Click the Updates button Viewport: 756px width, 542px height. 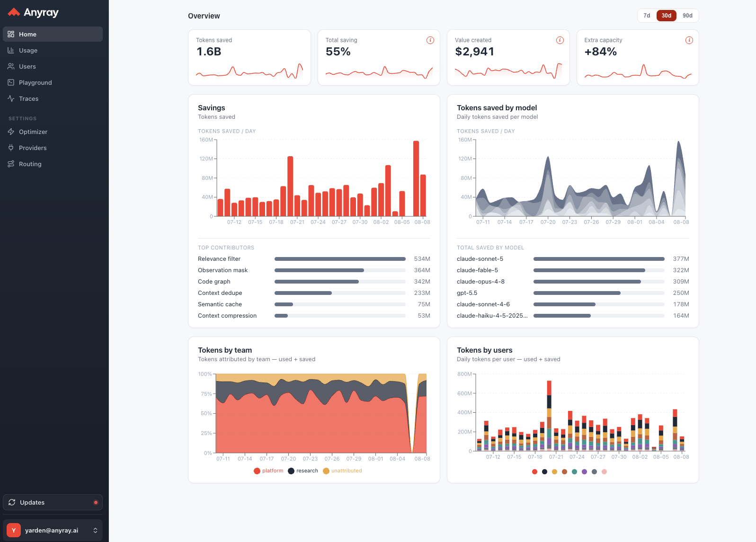coord(53,502)
